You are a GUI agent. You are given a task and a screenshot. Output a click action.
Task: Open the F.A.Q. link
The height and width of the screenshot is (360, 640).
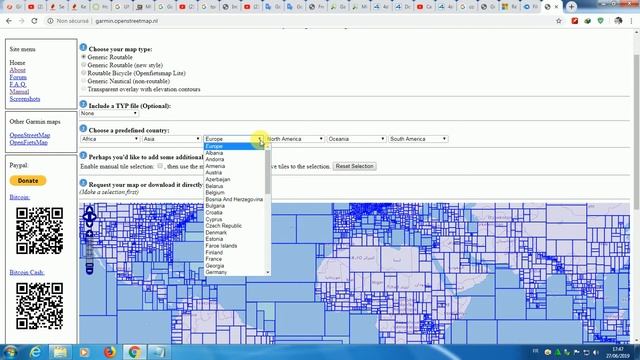[x=18, y=84]
